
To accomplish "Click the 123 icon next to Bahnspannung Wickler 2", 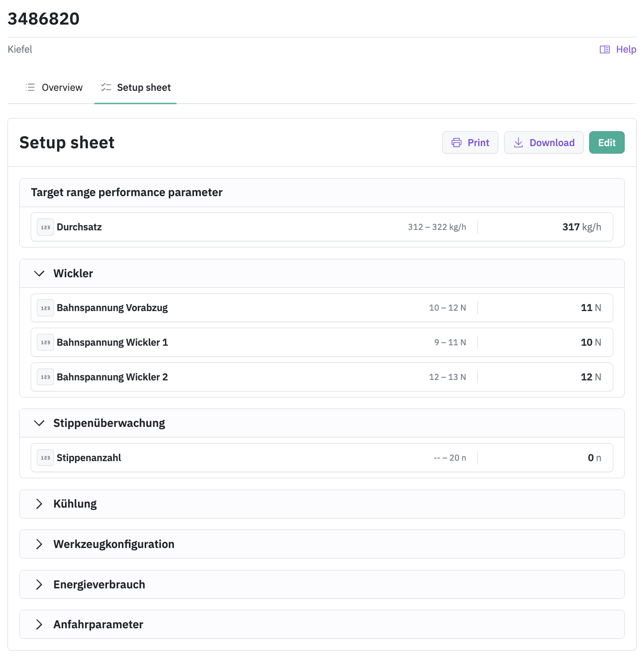I will tap(45, 377).
